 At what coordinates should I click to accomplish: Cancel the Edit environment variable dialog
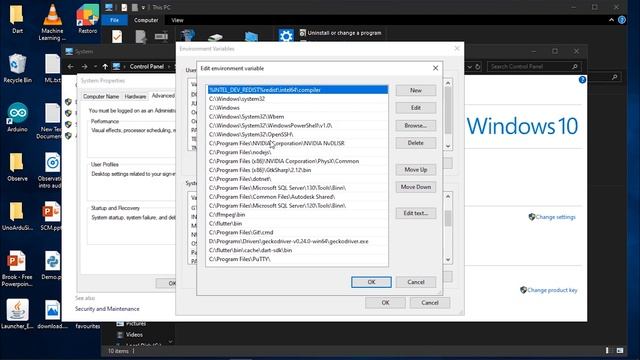tap(416, 282)
